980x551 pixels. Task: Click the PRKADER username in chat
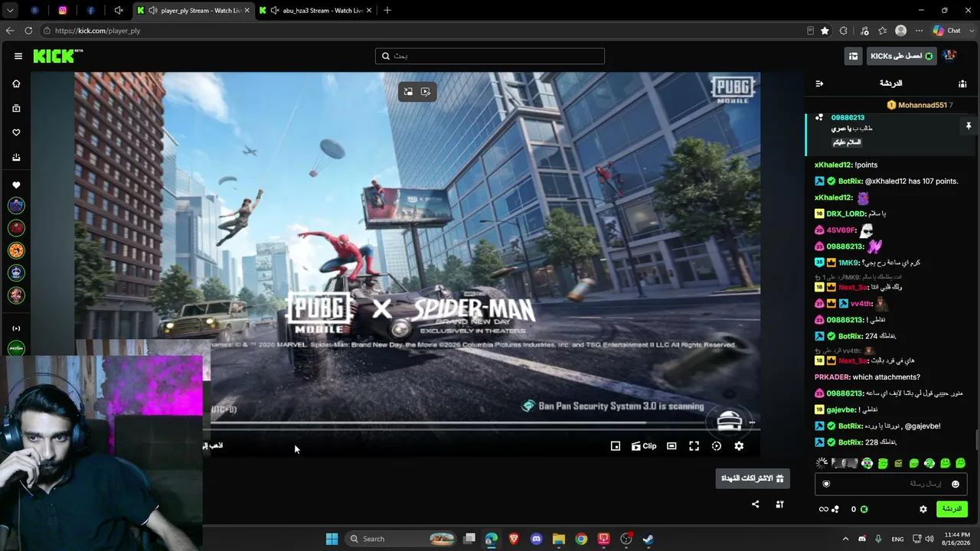click(x=832, y=377)
